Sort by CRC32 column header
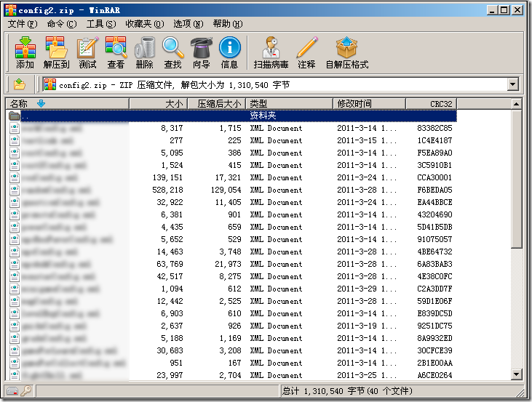Screen dimensions: 532x402 (x=432, y=104)
